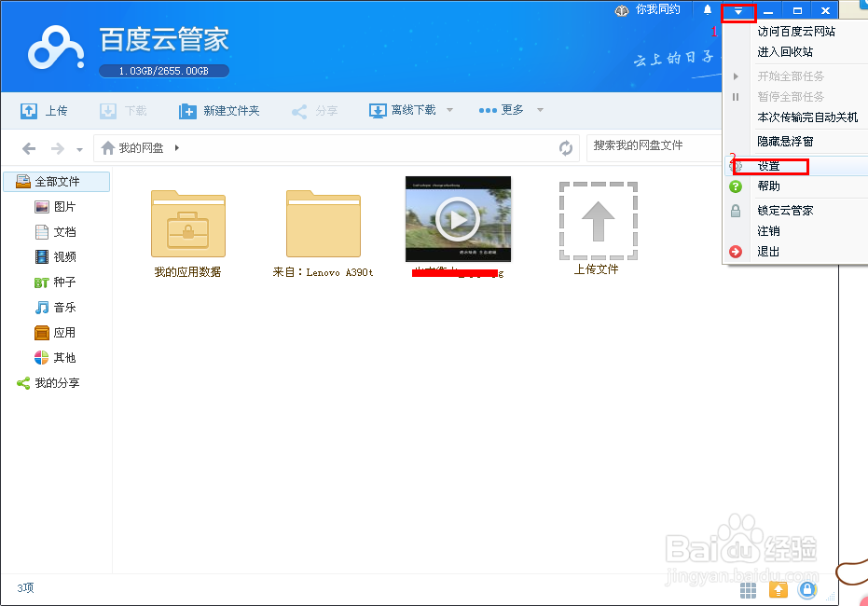Open the transfer list icon in the status bar
868x606 pixels.
tap(778, 590)
